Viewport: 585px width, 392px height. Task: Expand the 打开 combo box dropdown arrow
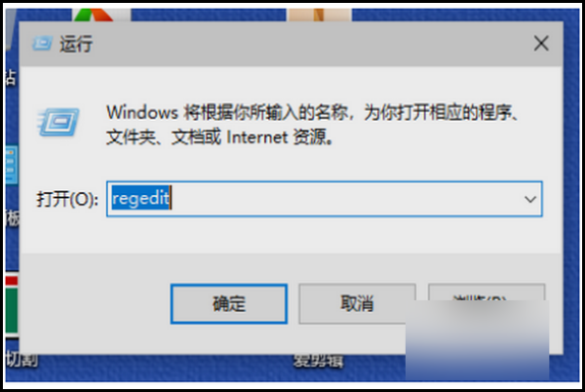530,199
